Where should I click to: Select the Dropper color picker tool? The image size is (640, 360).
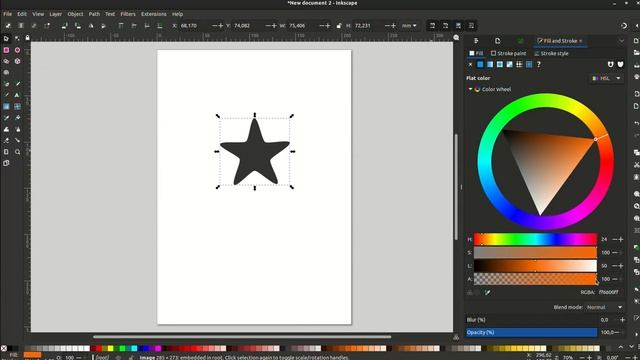[x=6, y=118]
